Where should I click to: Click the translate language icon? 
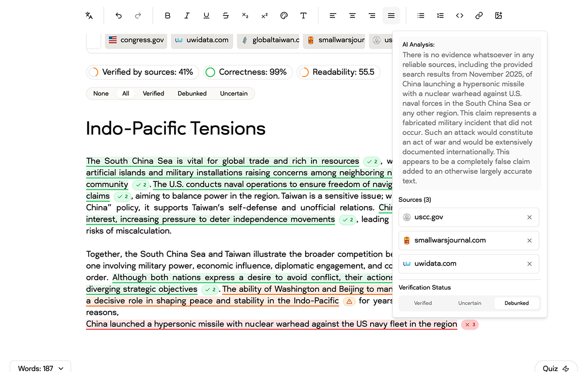click(x=89, y=16)
